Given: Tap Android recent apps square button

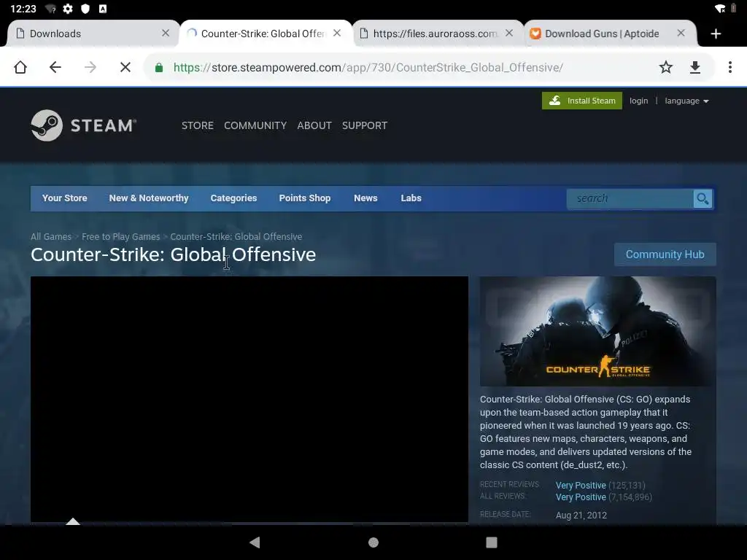Looking at the screenshot, I should 491,542.
